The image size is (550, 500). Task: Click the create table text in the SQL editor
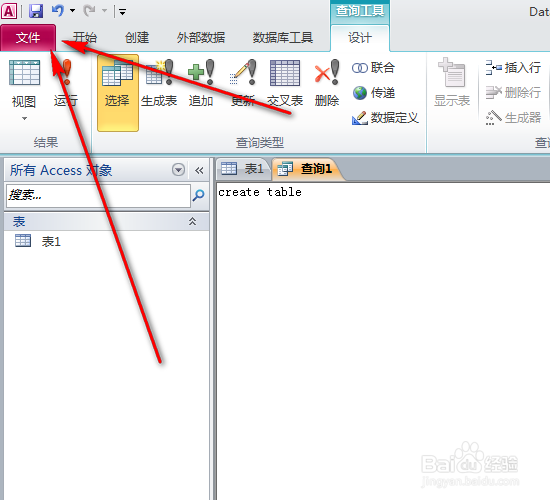coord(260,192)
